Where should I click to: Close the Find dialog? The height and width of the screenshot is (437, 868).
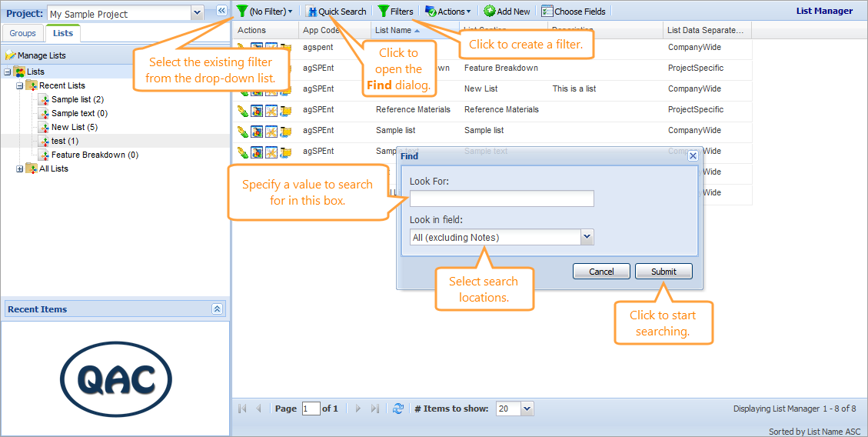click(693, 156)
